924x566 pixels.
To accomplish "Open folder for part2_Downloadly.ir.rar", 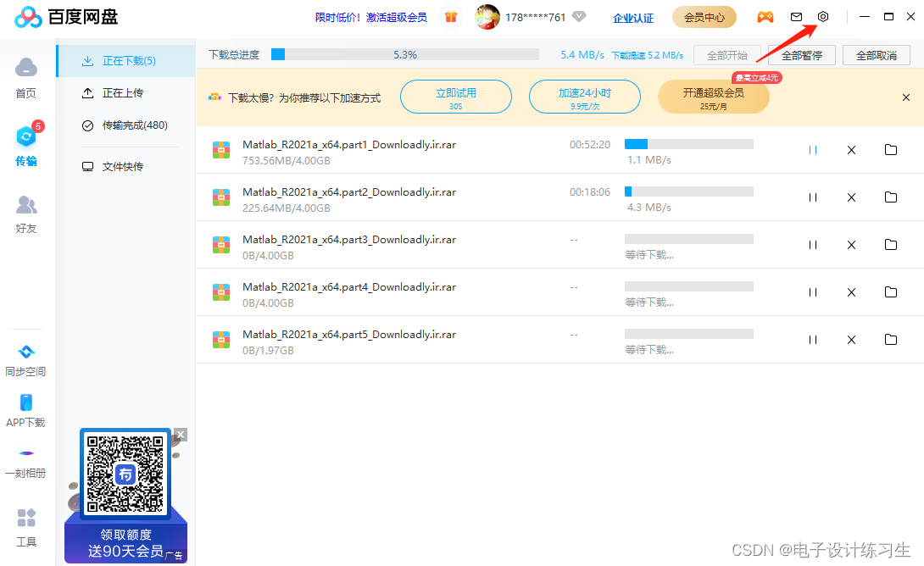I will (x=890, y=197).
